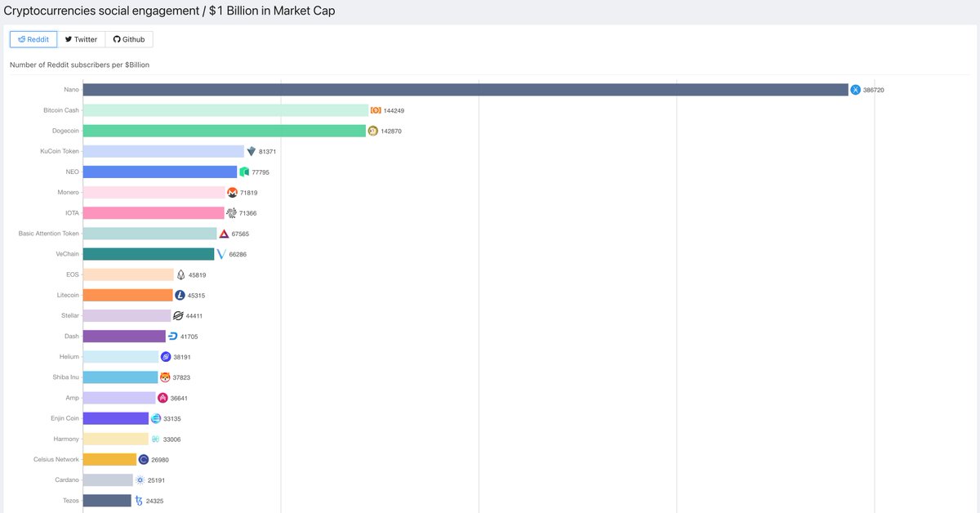Screen dimensions: 980x513
Task: Click the Helium axis label
Action: [x=69, y=357]
